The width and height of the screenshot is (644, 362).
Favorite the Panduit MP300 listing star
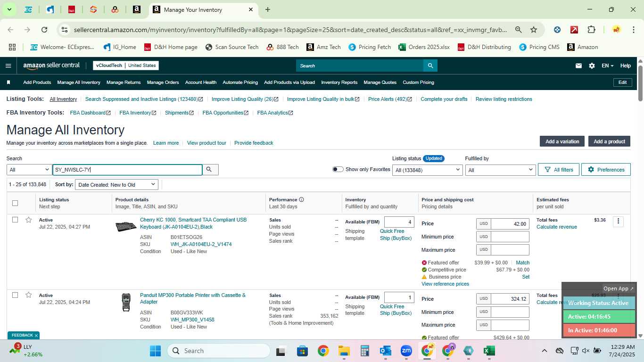(x=29, y=295)
